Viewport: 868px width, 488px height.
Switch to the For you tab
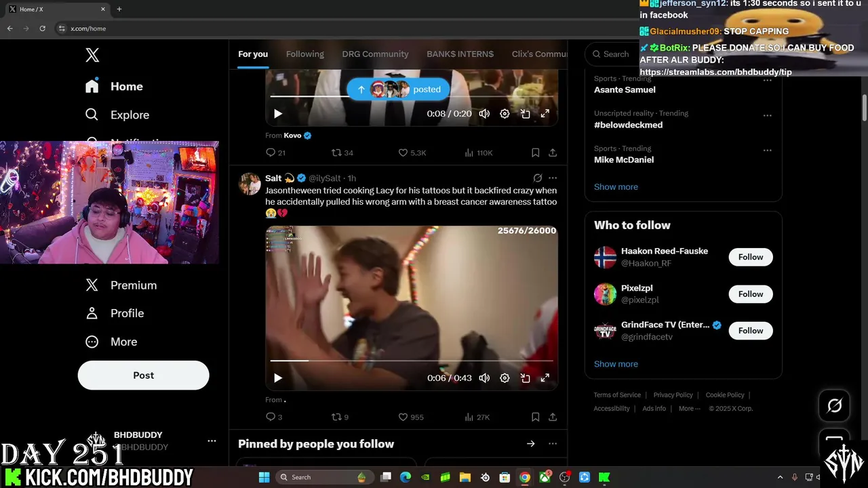253,54
